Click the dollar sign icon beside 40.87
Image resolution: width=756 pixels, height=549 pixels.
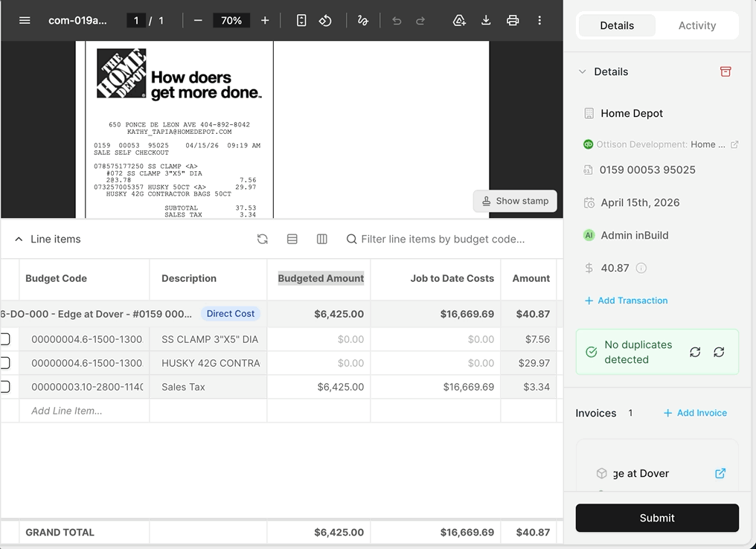pyautogui.click(x=589, y=268)
